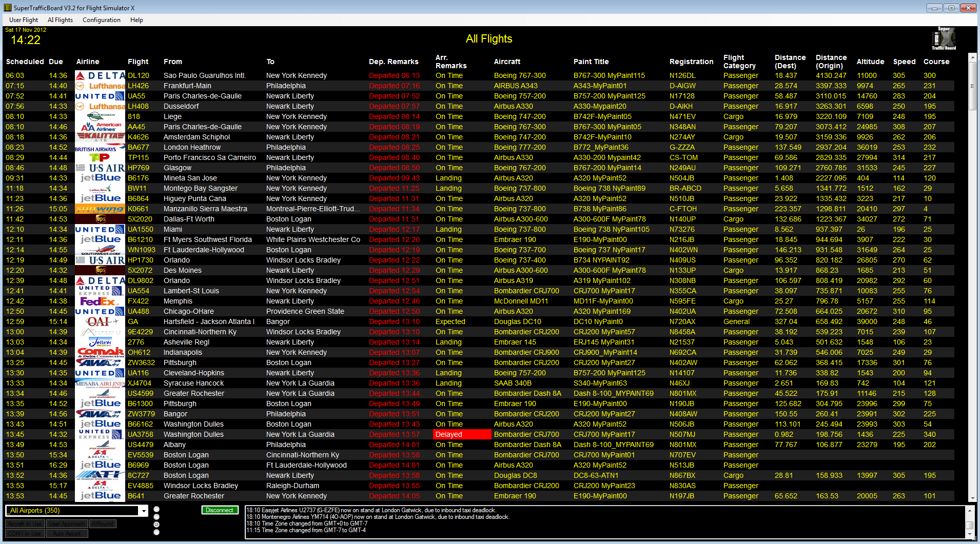980x544 pixels.
Task: Click the Auto Airport button
Action: click(67, 534)
